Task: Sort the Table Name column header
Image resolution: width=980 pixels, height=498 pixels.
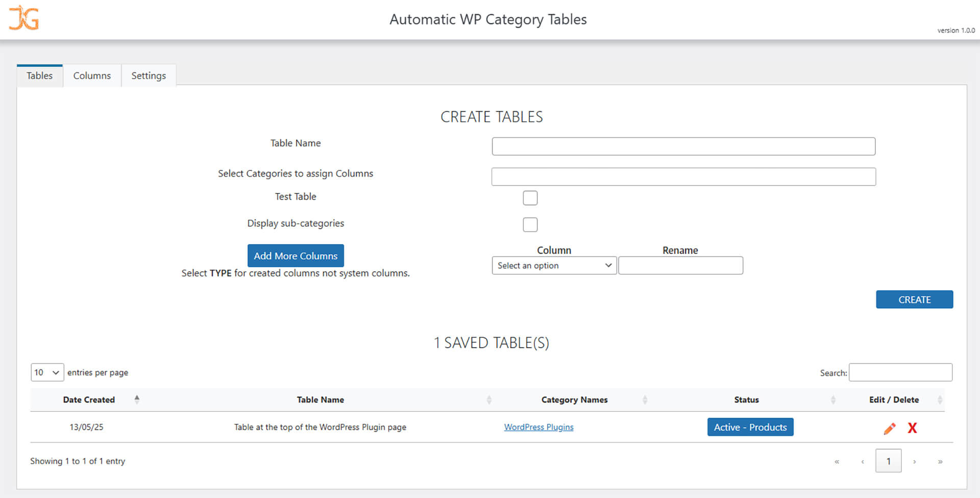Action: 320,400
